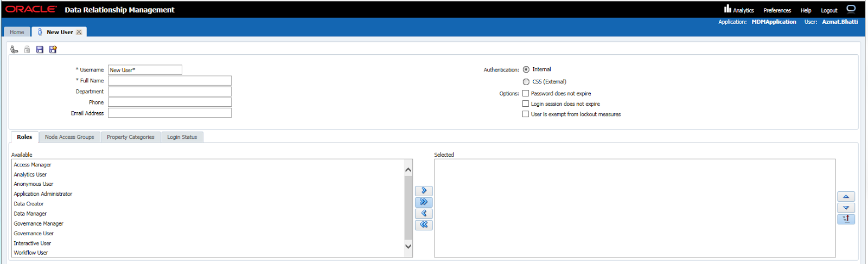Remove selected role with left arrow
This screenshot has height=264, width=868.
424,214
